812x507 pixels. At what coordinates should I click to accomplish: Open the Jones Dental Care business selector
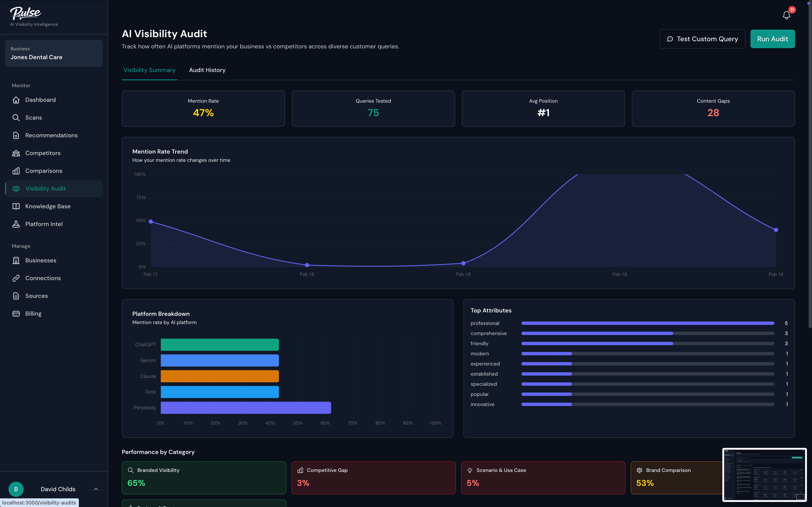point(54,53)
